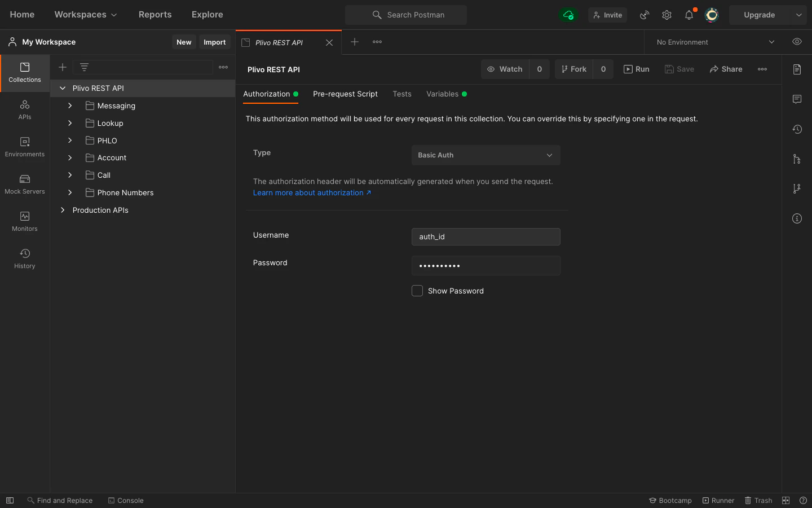Expand the Messaging folder
Image resolution: width=812 pixels, height=508 pixels.
(x=70, y=106)
